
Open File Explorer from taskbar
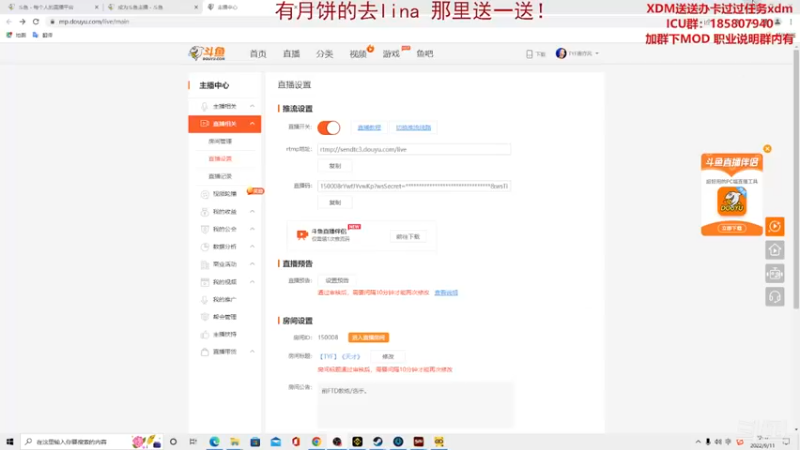pyautogui.click(x=235, y=442)
